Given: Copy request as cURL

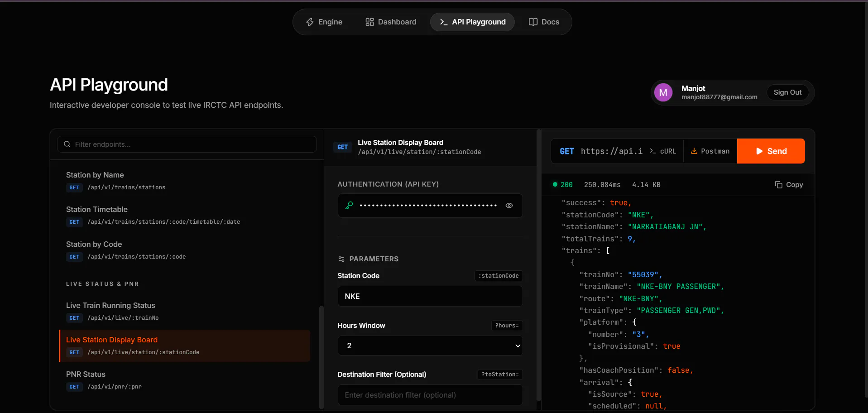Looking at the screenshot, I should (x=663, y=151).
